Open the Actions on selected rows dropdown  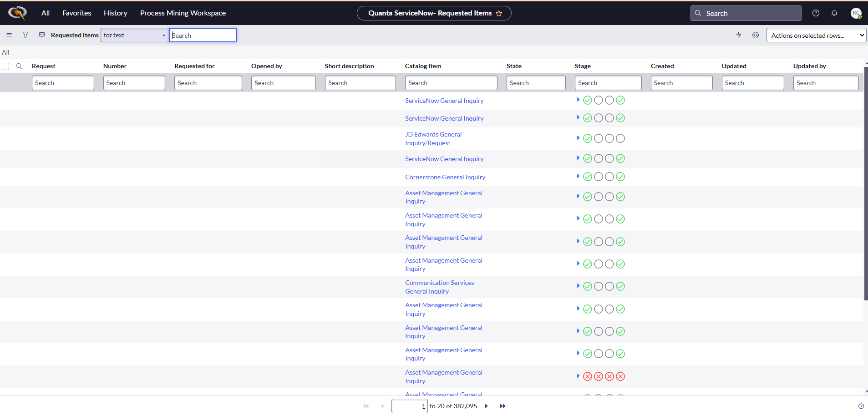(816, 35)
